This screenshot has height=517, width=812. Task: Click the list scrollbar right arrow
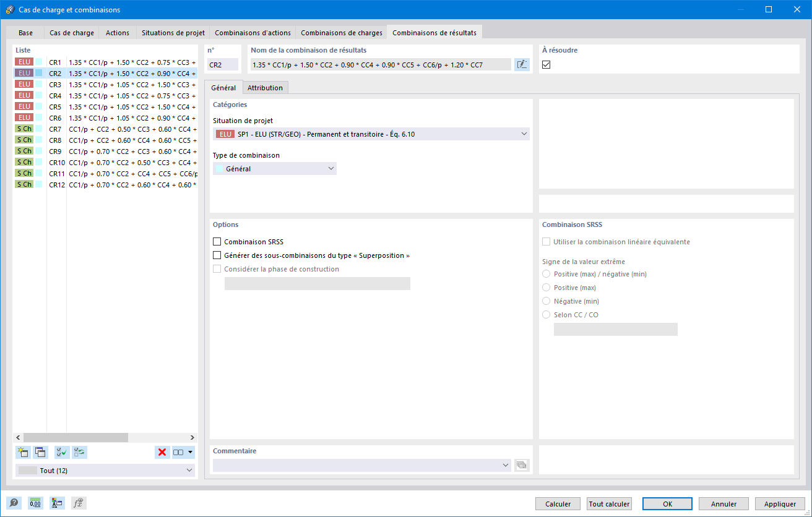pos(192,437)
